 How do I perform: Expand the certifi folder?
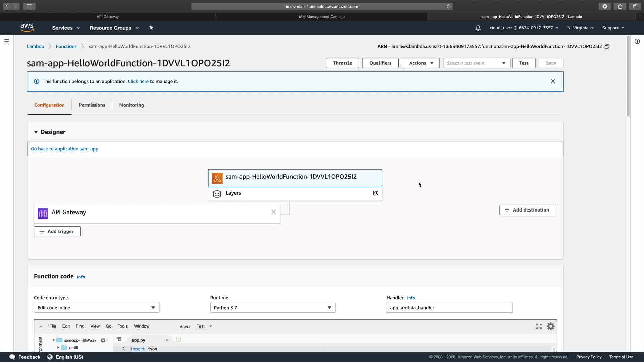(58, 348)
